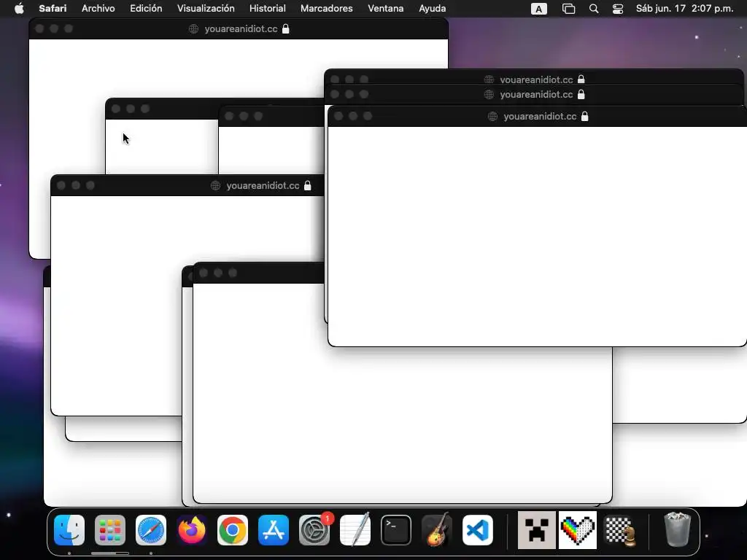Launch Google Chrome from the Dock
Viewport: 747px width, 560px height.
coord(233,530)
